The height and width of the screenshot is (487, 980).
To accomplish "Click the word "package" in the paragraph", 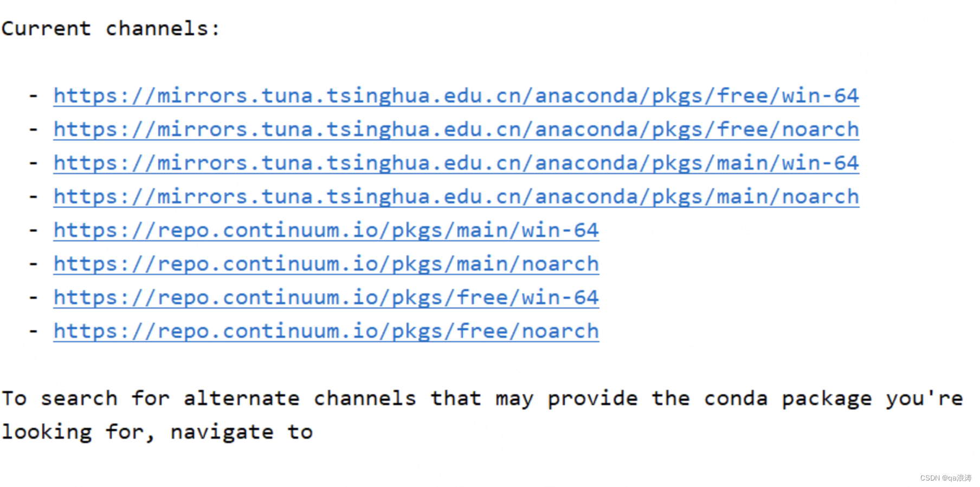I will 827,400.
